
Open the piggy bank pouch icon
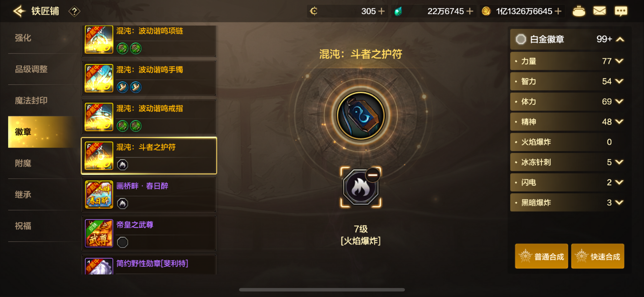point(579,11)
